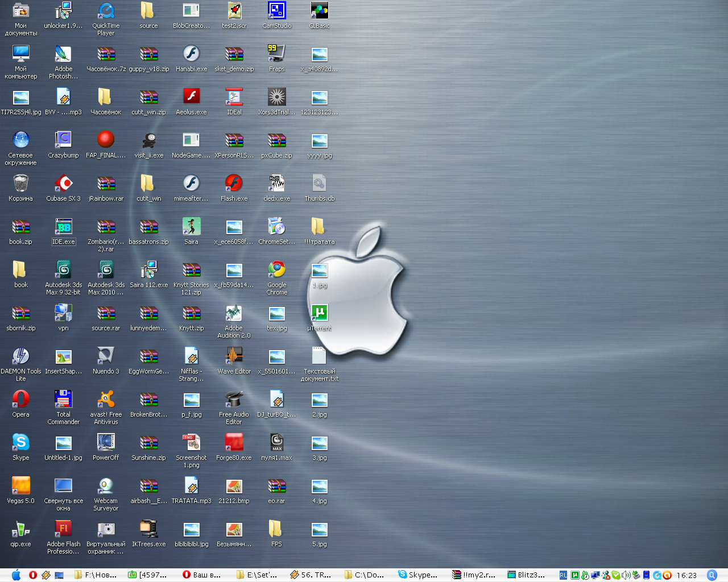Open Total Commander desktop shortcut
The width and height of the screenshot is (728, 582).
[x=63, y=399]
